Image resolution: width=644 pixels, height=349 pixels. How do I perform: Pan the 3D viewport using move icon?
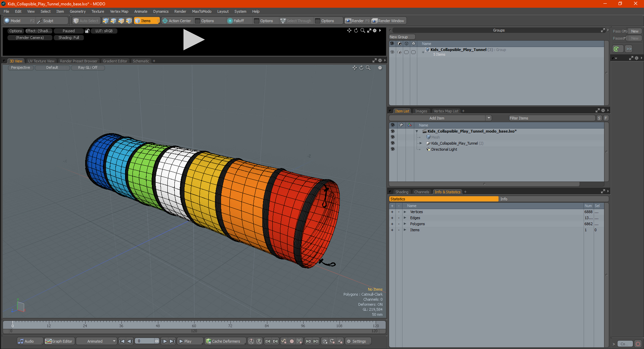pyautogui.click(x=355, y=68)
